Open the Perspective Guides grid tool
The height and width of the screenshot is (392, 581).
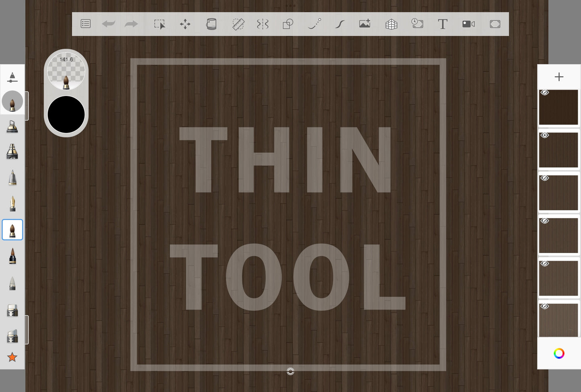coord(391,24)
